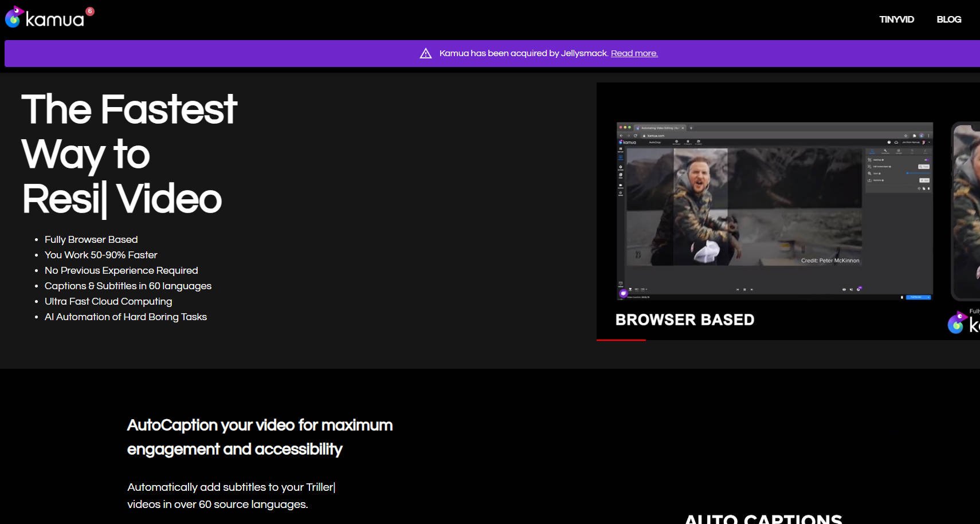Open the resolution dropdown at the demo's bottom left

click(x=640, y=289)
